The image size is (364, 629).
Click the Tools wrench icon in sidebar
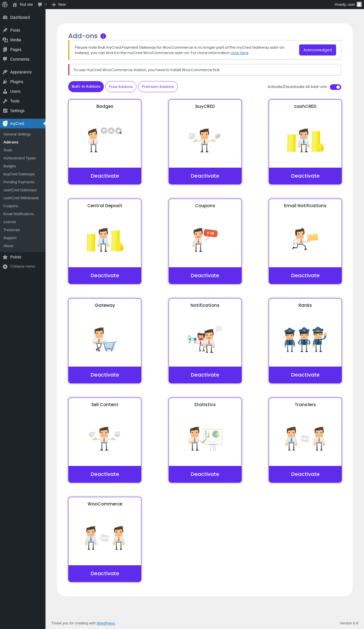[5, 101]
